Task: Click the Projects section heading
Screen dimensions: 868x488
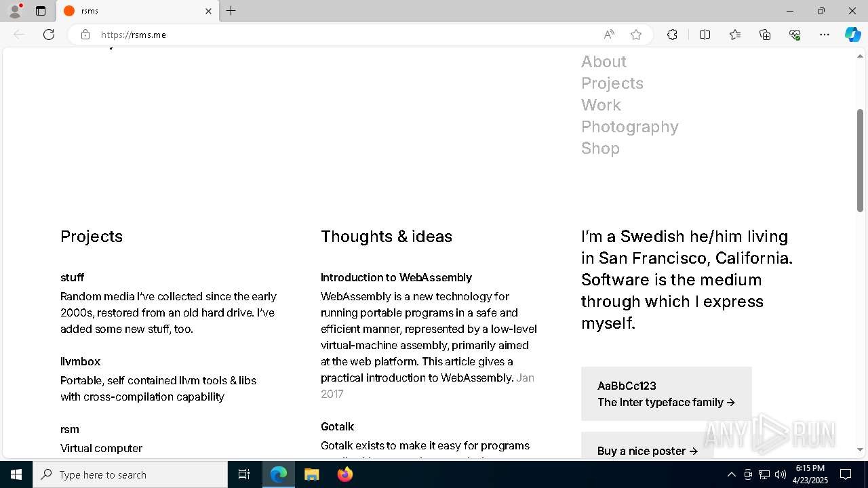Action: [92, 237]
